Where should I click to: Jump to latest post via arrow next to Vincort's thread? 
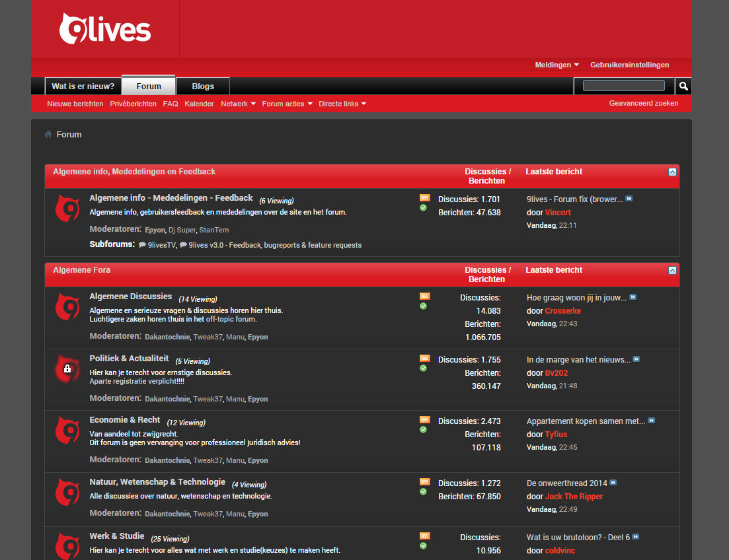629,198
